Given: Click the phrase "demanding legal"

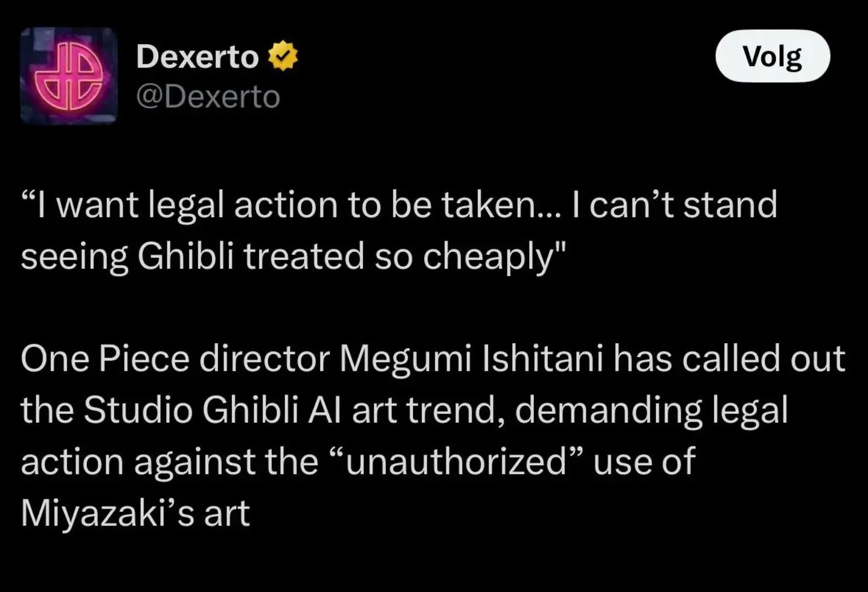Looking at the screenshot, I should click(x=651, y=411).
